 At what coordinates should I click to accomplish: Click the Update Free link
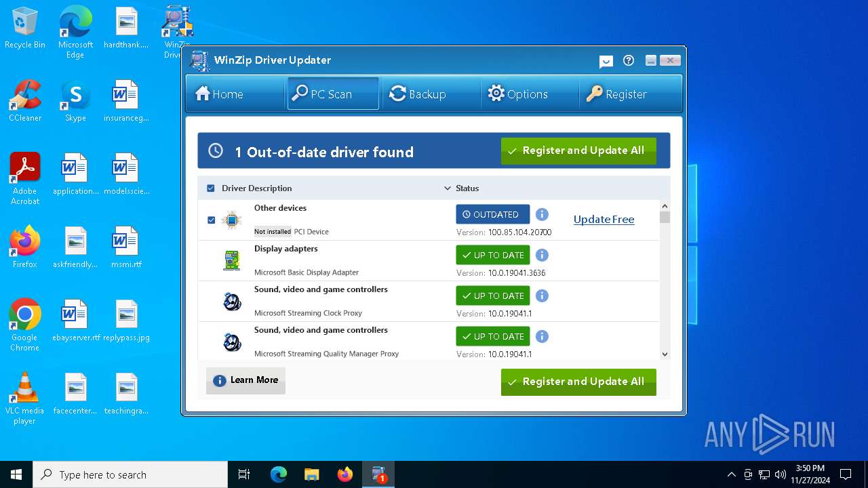coord(604,219)
